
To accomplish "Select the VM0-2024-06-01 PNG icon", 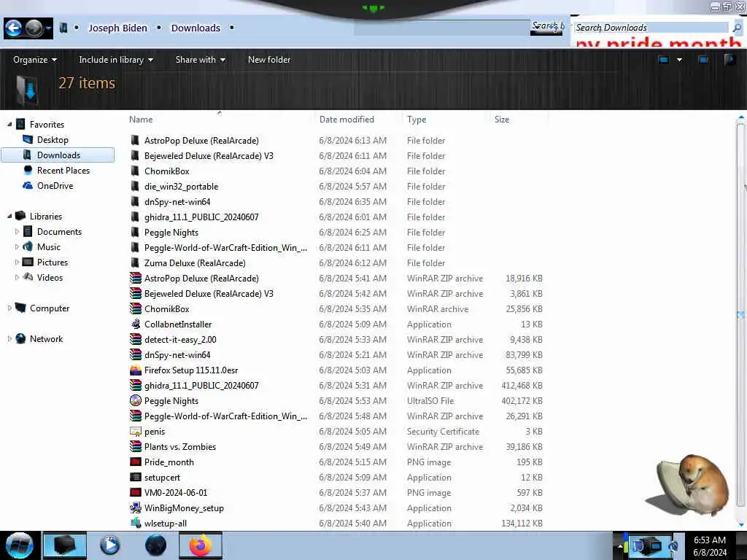I will (135, 492).
